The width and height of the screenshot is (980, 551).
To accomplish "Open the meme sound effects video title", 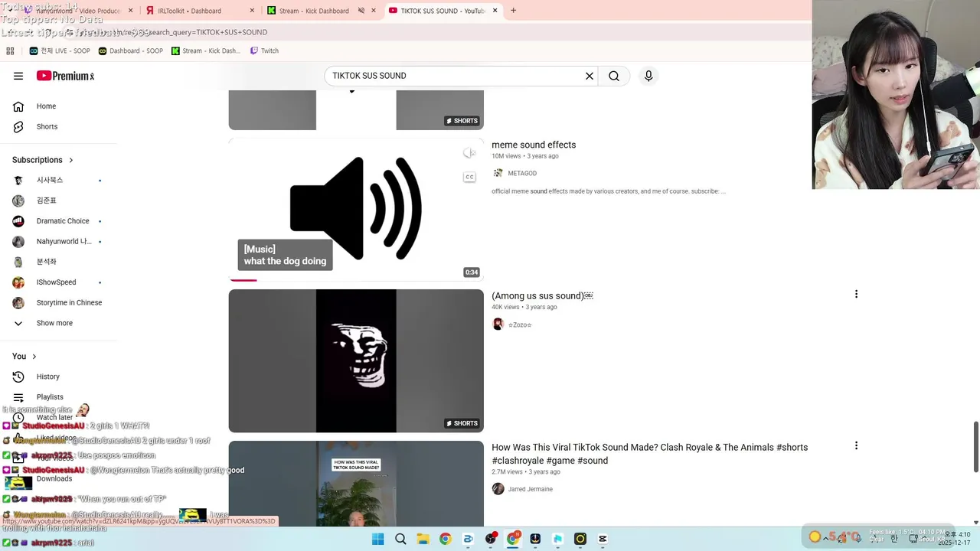I will pos(534,145).
